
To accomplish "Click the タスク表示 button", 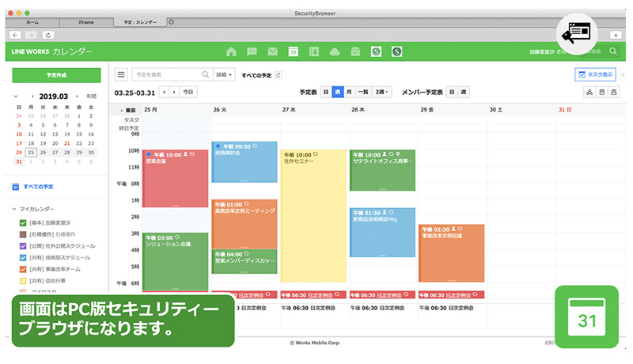I will pos(596,74).
